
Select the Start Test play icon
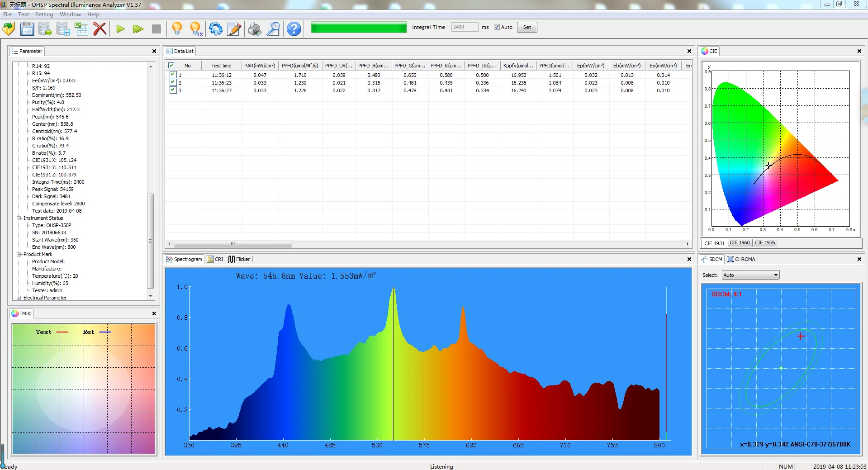[120, 28]
